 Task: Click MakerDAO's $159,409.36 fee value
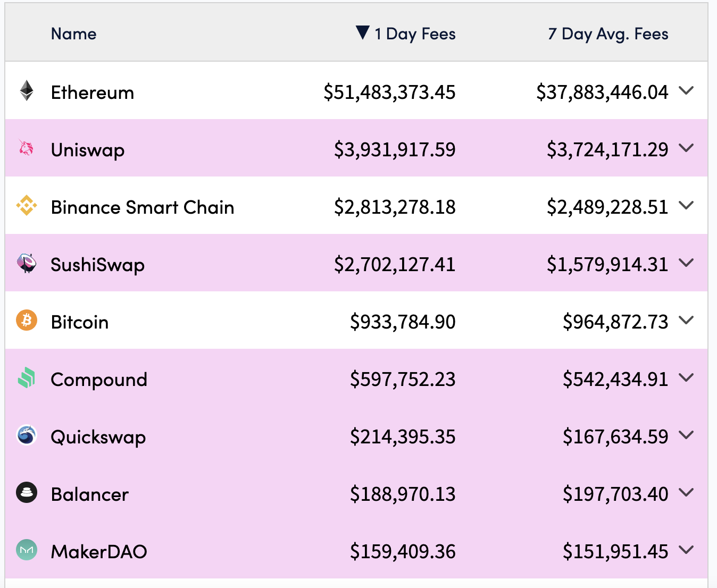pyautogui.click(x=403, y=552)
